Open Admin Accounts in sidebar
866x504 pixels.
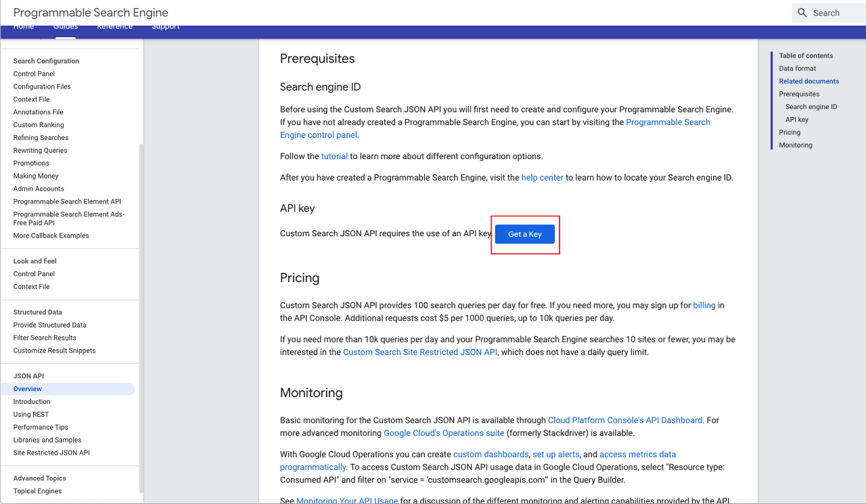(39, 189)
